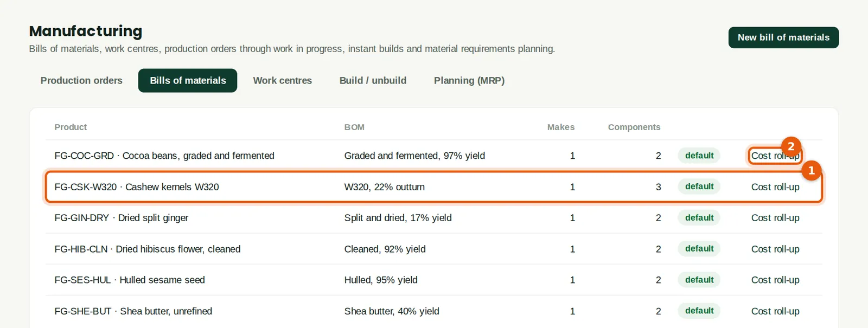Click the Components column header
Screen dimensions: 868x328
(x=634, y=127)
